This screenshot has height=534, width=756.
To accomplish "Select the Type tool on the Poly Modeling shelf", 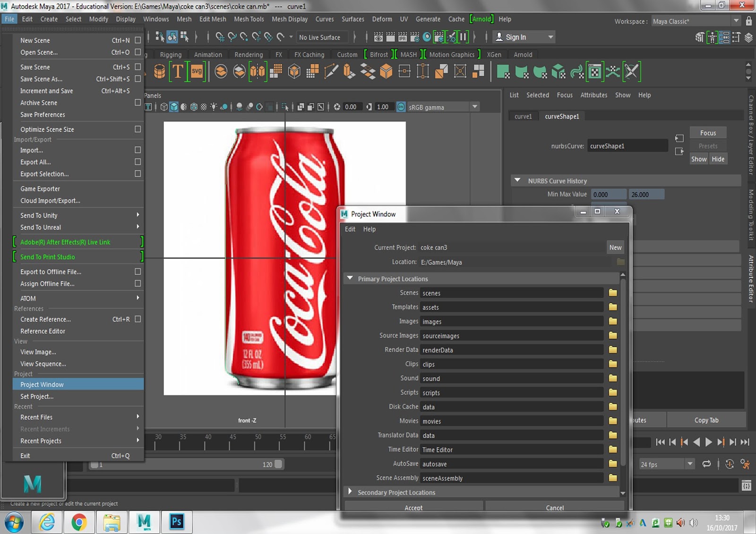I will (x=178, y=72).
